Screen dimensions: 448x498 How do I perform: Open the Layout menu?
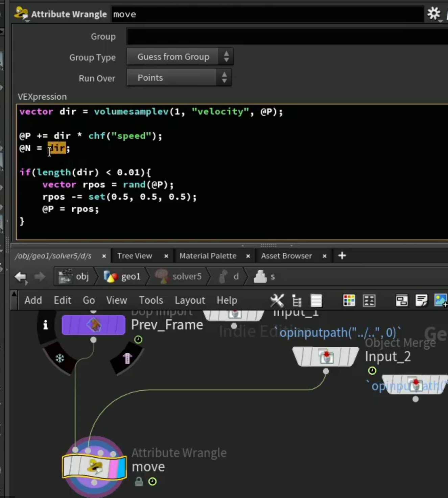point(190,300)
